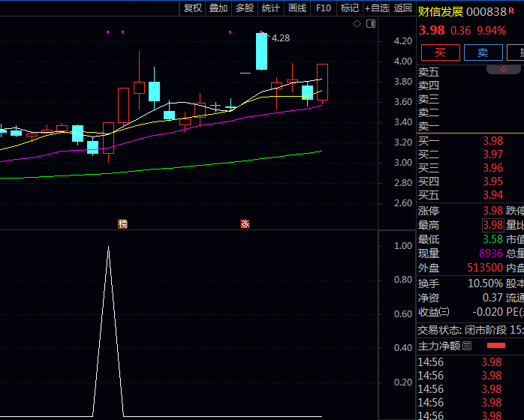Viewport: 524px width, 420px height.
Task: Open the 复权 toolbar option
Action: pos(192,8)
